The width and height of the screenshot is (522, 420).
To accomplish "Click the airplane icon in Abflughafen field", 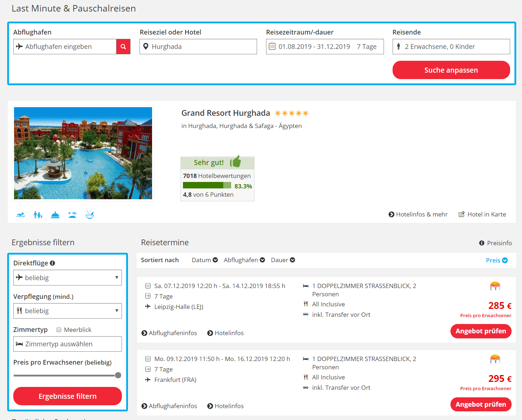I will 19,46.
